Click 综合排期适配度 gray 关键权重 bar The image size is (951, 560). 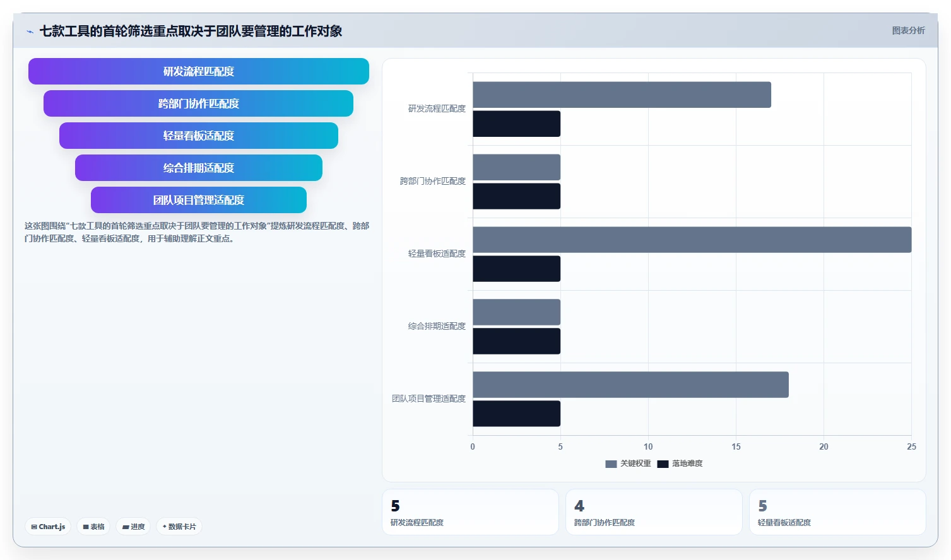coord(516,312)
